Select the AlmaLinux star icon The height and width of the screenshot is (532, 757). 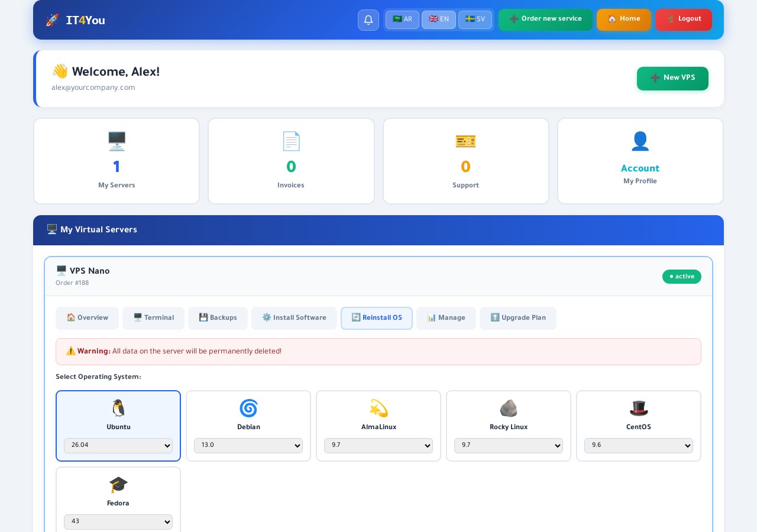[378, 408]
